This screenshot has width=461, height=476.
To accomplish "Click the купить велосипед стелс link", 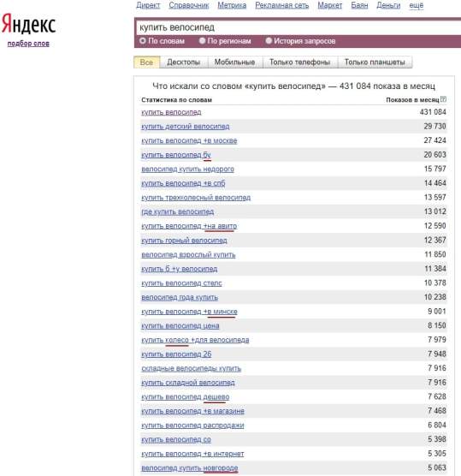I will (x=181, y=283).
